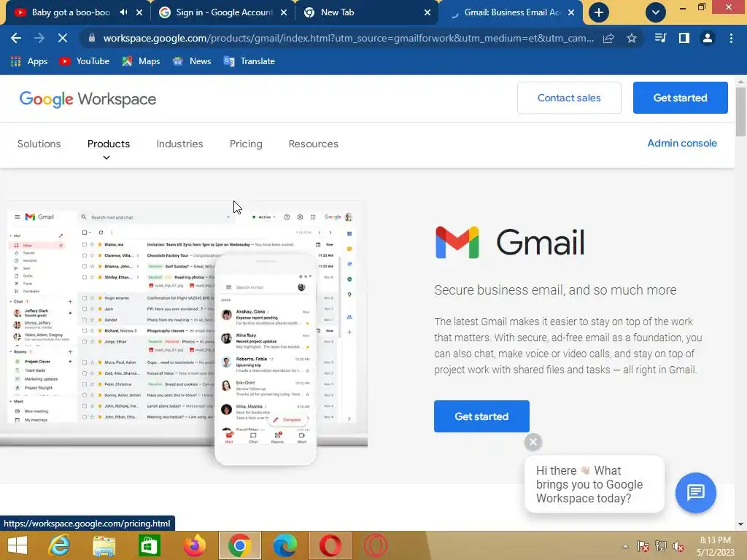Open Apps bookmark shortcut
This screenshot has height=560, width=747.
click(29, 61)
